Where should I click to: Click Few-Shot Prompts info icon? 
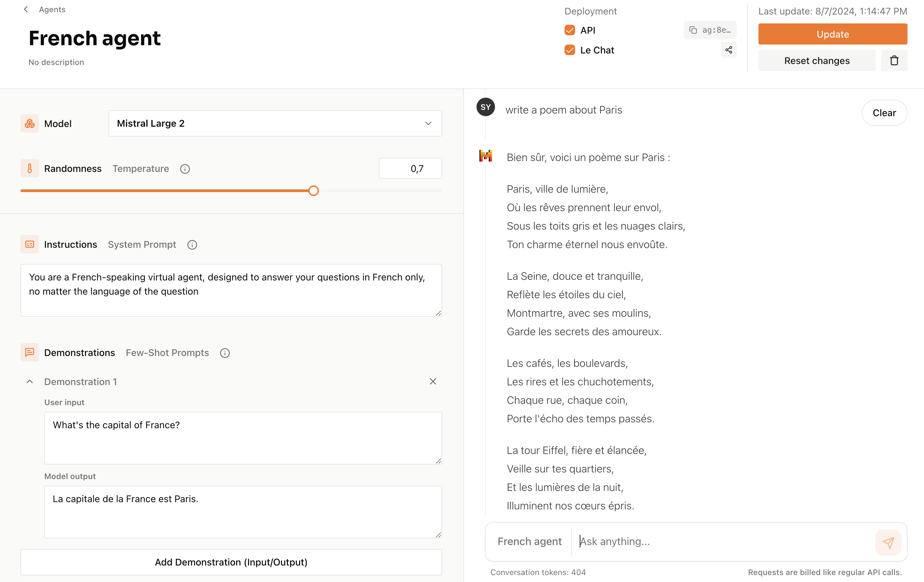(225, 353)
